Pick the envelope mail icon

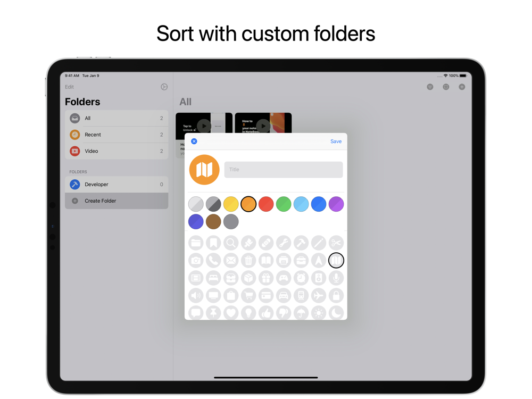[x=231, y=261]
